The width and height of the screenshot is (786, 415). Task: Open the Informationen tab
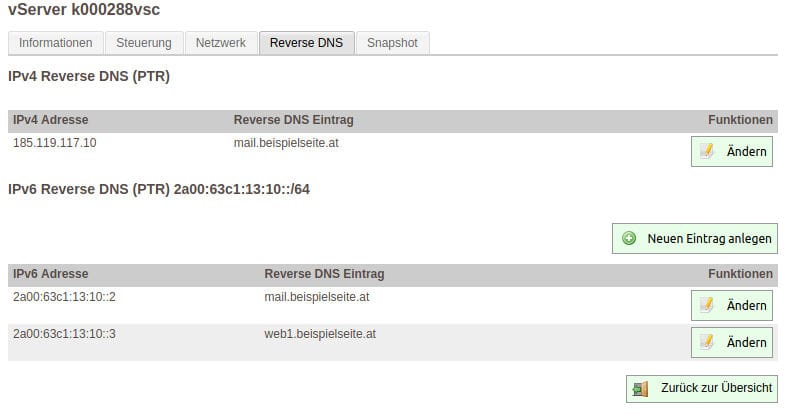[x=56, y=43]
